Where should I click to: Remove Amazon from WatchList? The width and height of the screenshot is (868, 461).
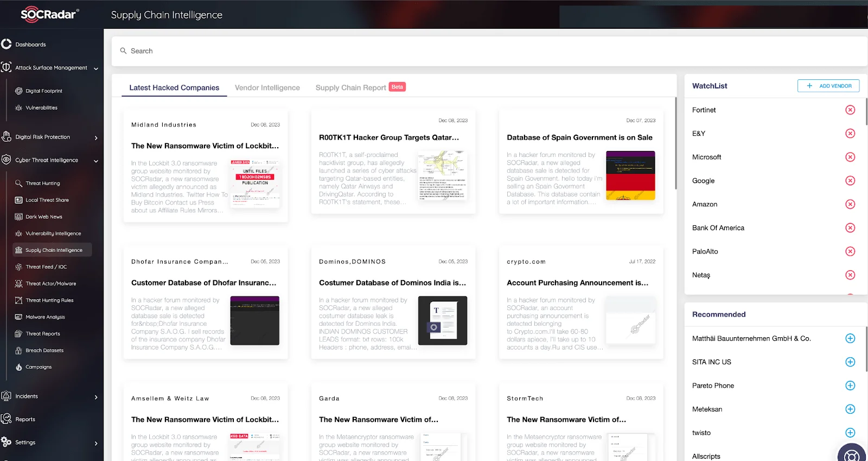pyautogui.click(x=850, y=204)
